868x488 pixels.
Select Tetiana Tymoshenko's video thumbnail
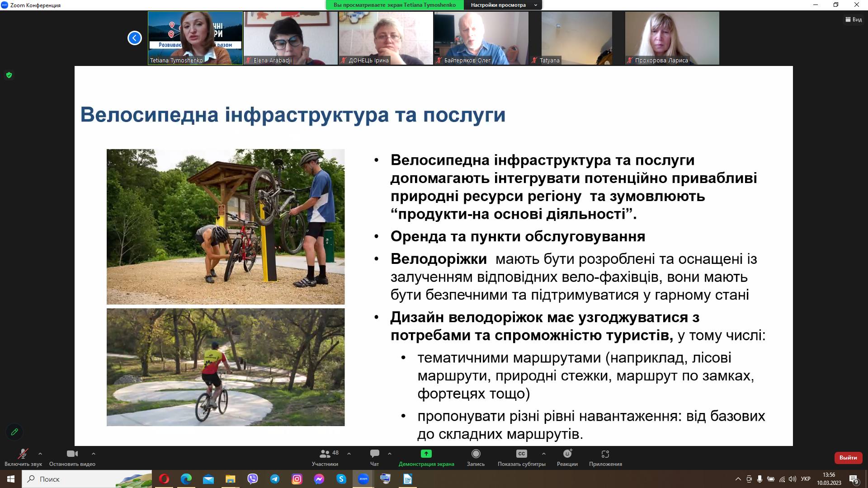click(195, 38)
